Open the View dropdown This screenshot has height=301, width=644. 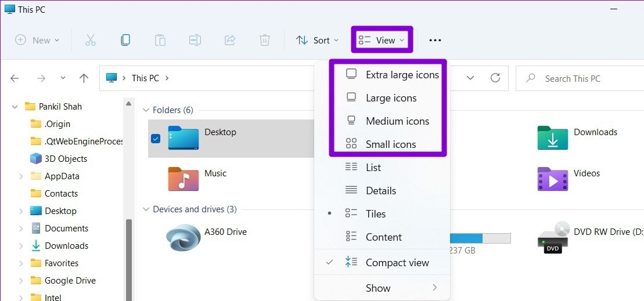click(x=382, y=40)
